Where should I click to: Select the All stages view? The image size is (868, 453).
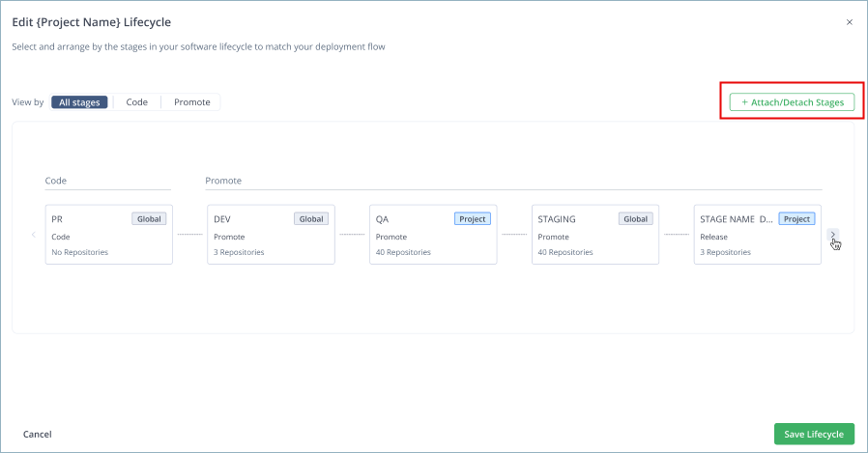click(x=79, y=102)
